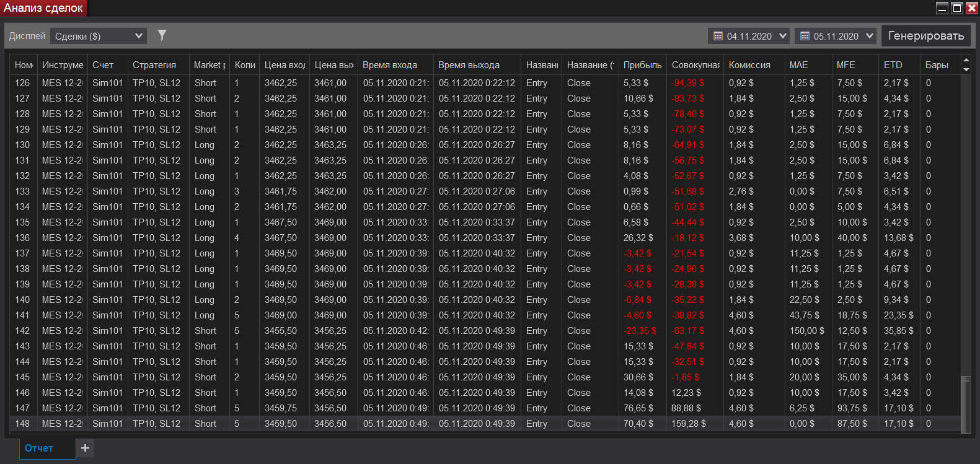Screen dimensions: 980x464
Task: Click ETD cell 35,85 $
Action: coord(899,331)
